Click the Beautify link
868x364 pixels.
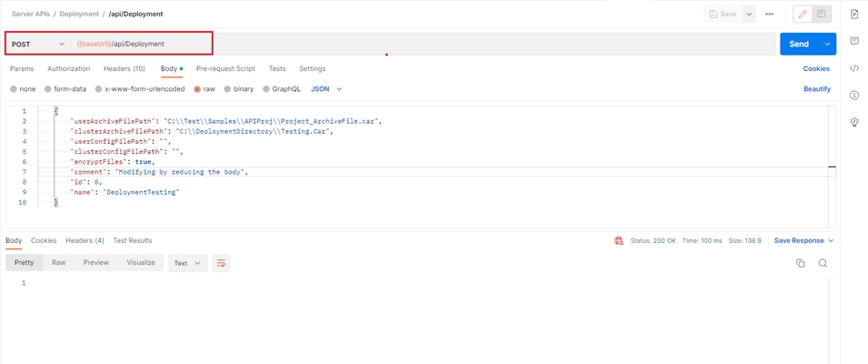tap(817, 88)
